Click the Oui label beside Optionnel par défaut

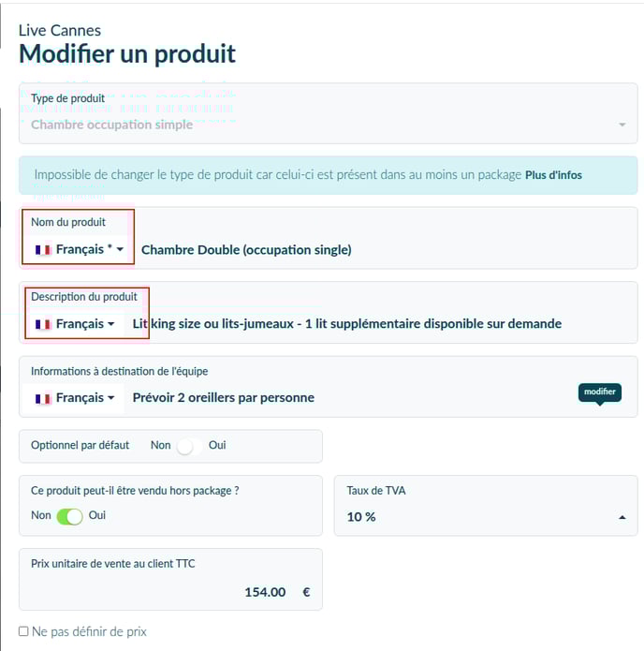tap(217, 445)
